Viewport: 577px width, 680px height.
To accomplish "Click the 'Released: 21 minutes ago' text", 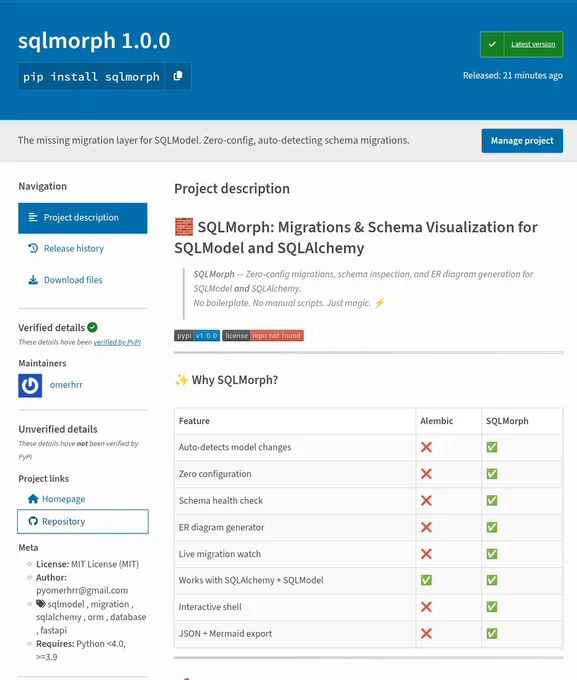I will point(513,75).
